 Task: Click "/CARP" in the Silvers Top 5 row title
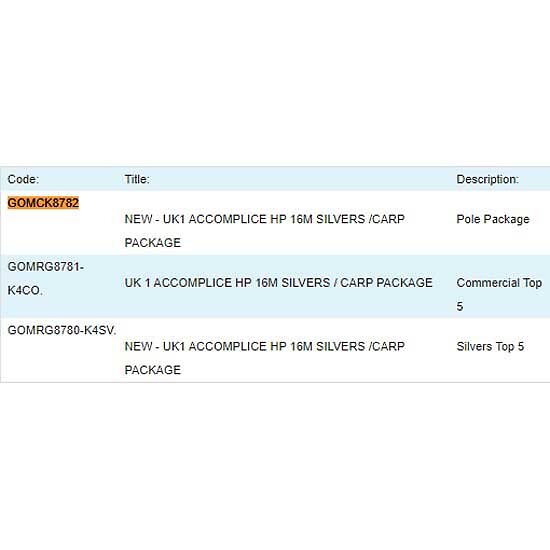click(387, 347)
